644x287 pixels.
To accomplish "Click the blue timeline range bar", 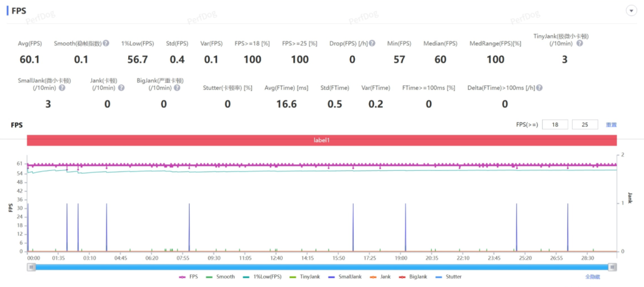I will (322, 267).
